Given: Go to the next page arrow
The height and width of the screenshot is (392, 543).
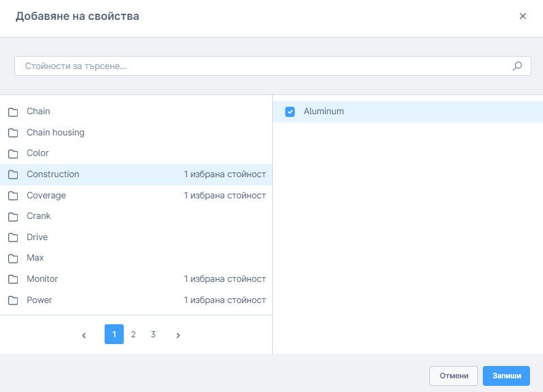Looking at the screenshot, I should (178, 335).
